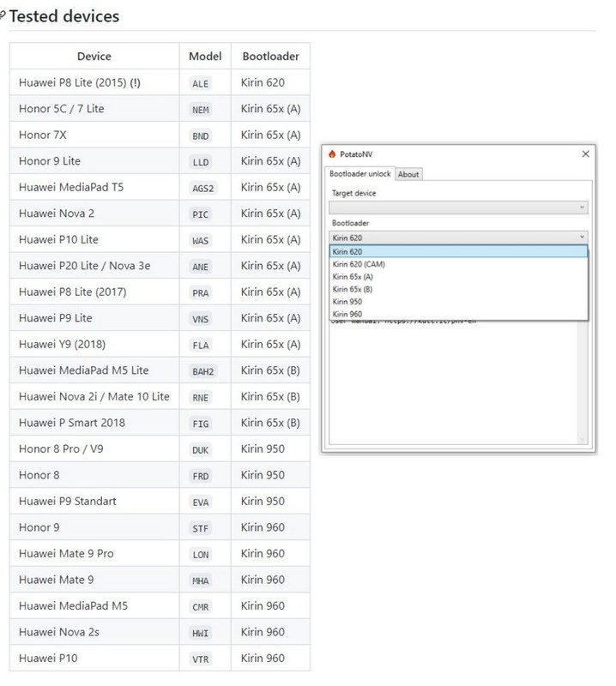Click the FIG model code
The width and height of the screenshot is (616, 686).
tap(201, 424)
